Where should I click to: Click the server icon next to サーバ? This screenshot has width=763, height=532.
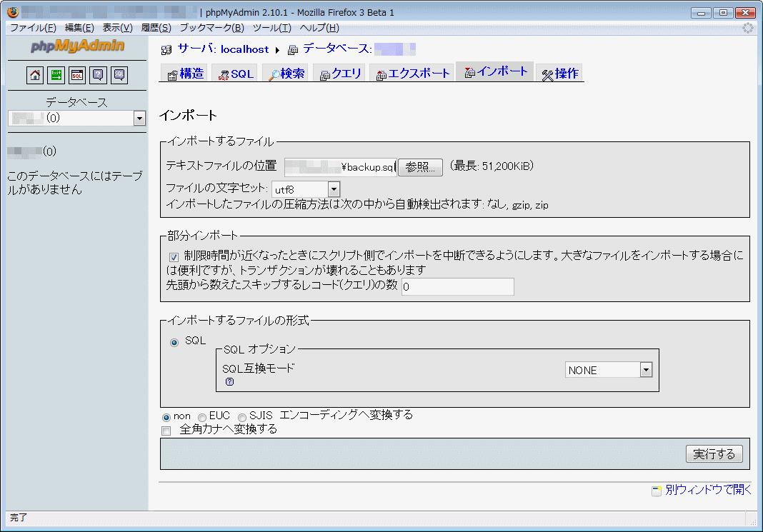pyautogui.click(x=166, y=49)
